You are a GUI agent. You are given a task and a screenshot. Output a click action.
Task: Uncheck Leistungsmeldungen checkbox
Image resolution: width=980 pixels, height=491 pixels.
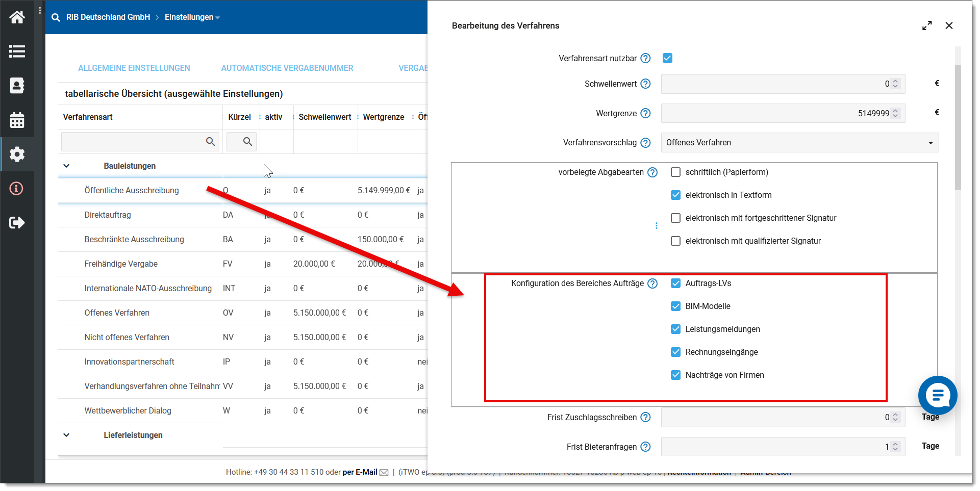675,329
